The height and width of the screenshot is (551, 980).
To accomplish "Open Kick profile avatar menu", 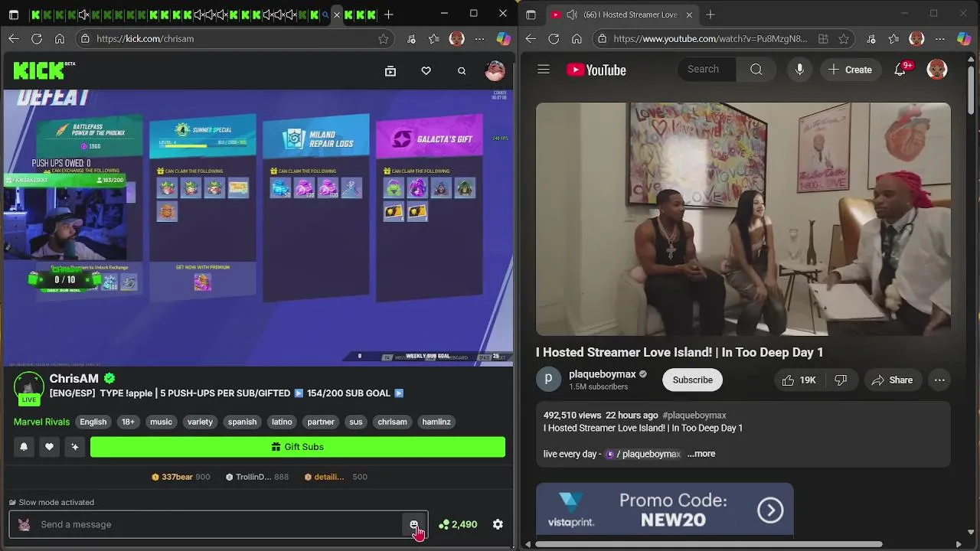I will 495,70.
